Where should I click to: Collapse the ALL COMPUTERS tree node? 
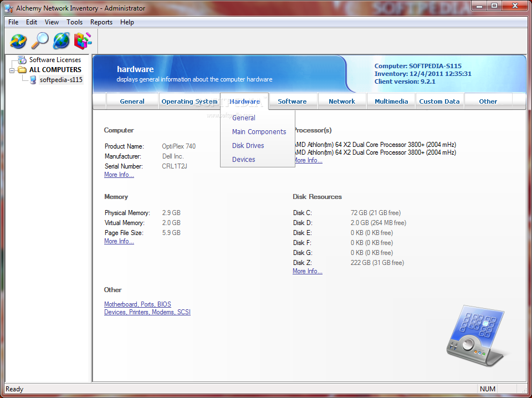point(12,70)
